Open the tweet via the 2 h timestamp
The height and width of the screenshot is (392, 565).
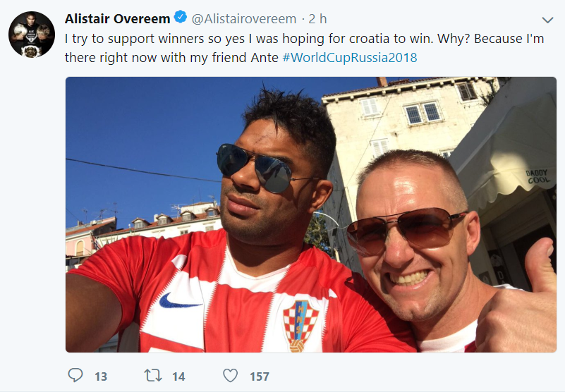tap(317, 19)
